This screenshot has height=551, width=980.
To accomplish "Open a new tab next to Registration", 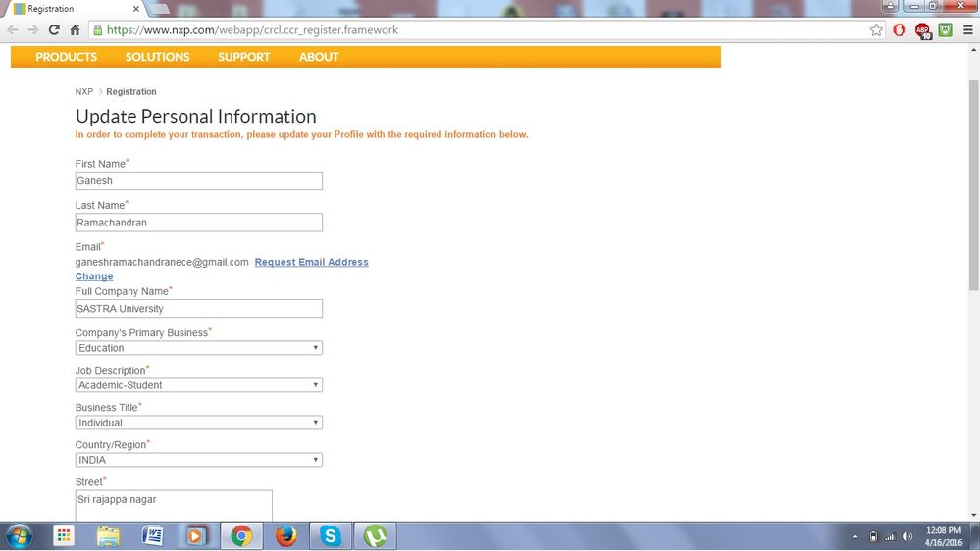I will point(159,9).
